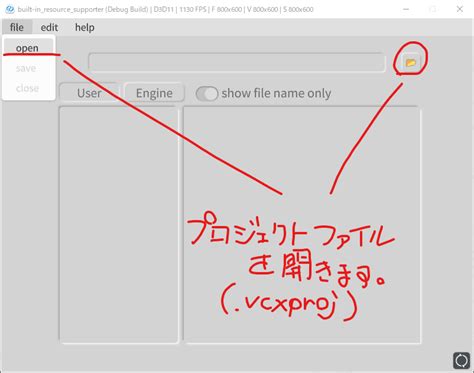Click the right resource list panel

point(302,224)
